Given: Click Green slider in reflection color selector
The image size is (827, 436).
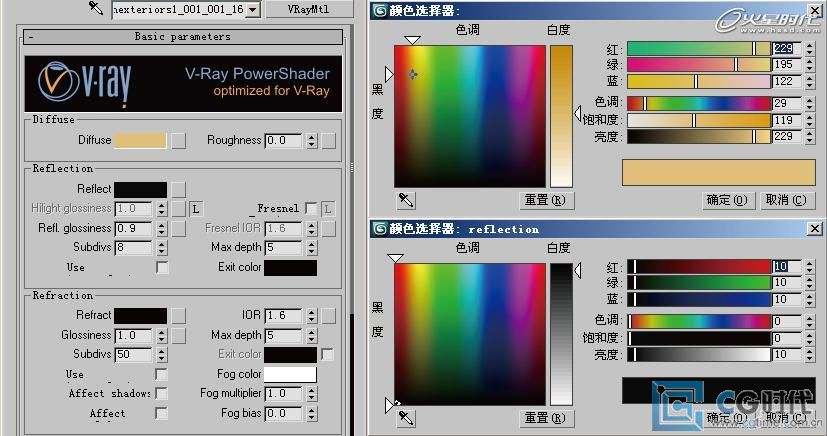Looking at the screenshot, I should tap(699, 283).
